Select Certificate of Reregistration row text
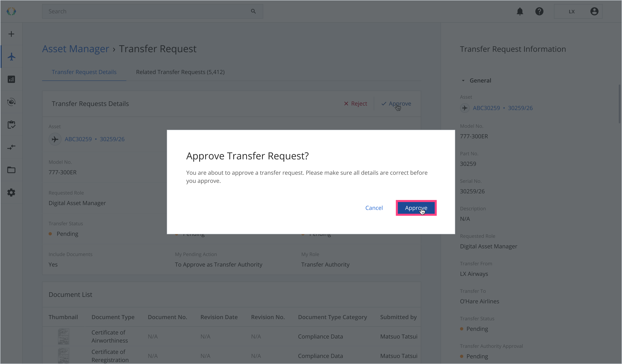622x364 pixels. 110,356
